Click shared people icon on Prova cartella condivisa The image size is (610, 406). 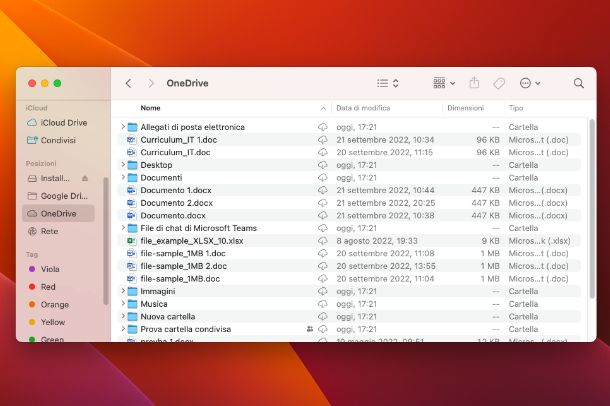[x=310, y=329]
